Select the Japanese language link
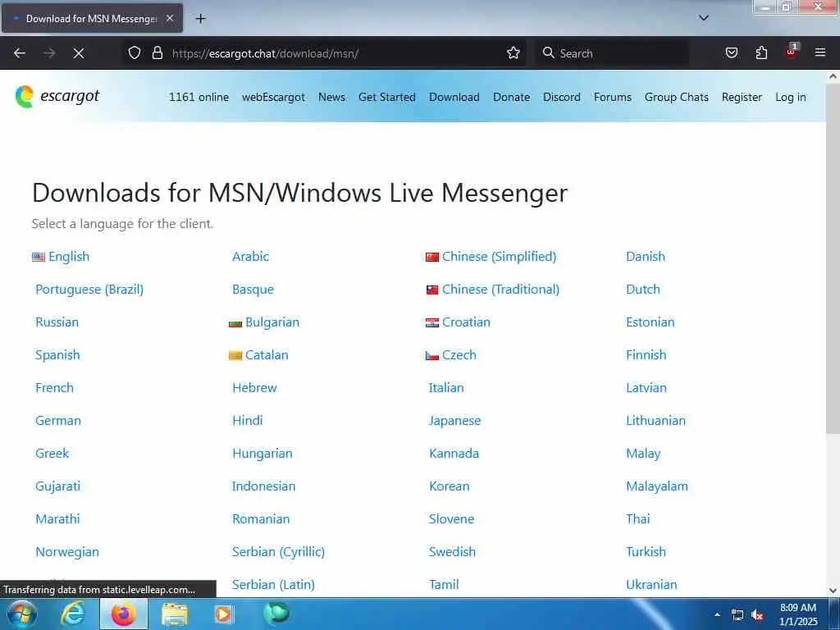The width and height of the screenshot is (840, 630). click(454, 421)
